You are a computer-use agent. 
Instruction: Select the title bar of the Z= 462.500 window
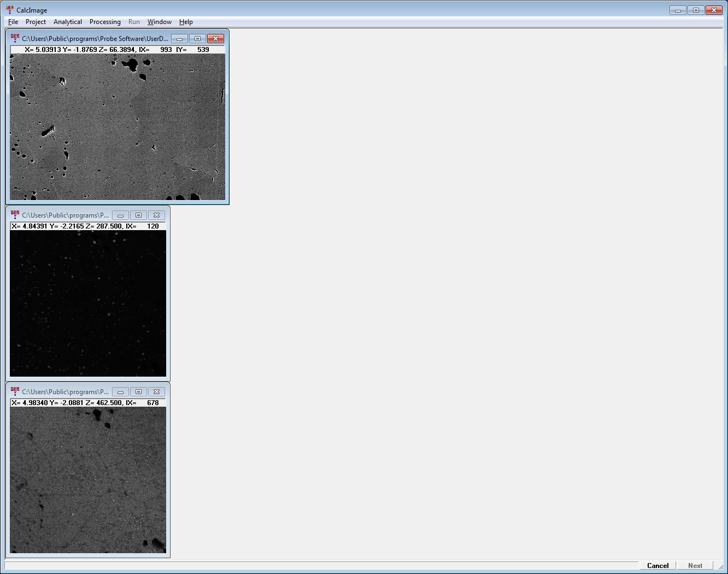[x=66, y=392]
